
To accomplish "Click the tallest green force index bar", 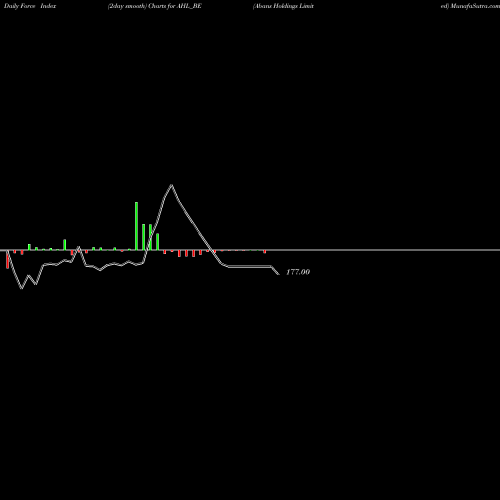I will point(136,226).
